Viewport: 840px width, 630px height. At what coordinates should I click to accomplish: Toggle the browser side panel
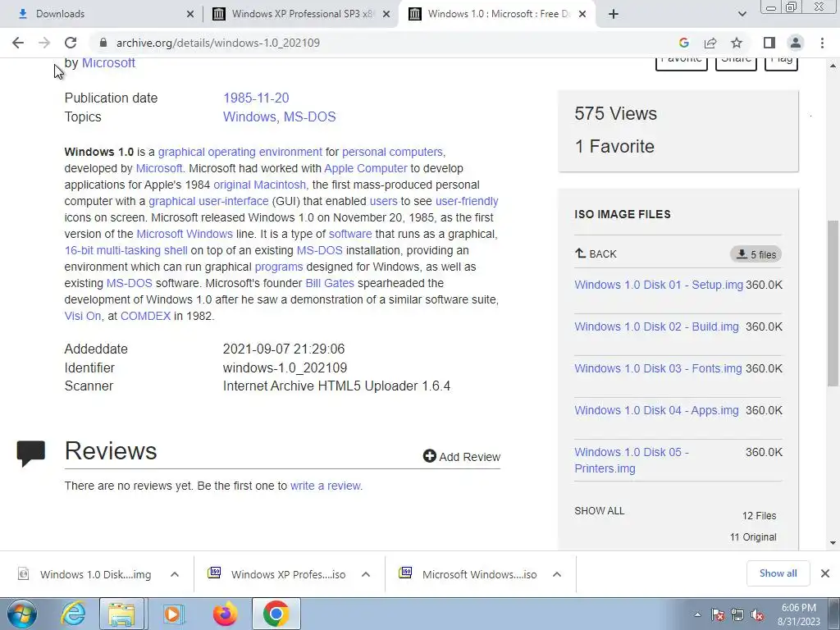click(x=769, y=43)
